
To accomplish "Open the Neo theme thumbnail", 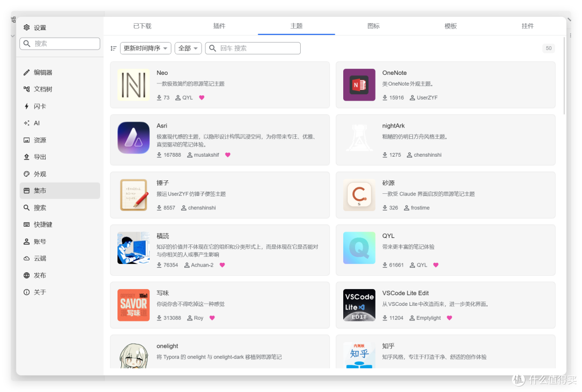I will [134, 85].
